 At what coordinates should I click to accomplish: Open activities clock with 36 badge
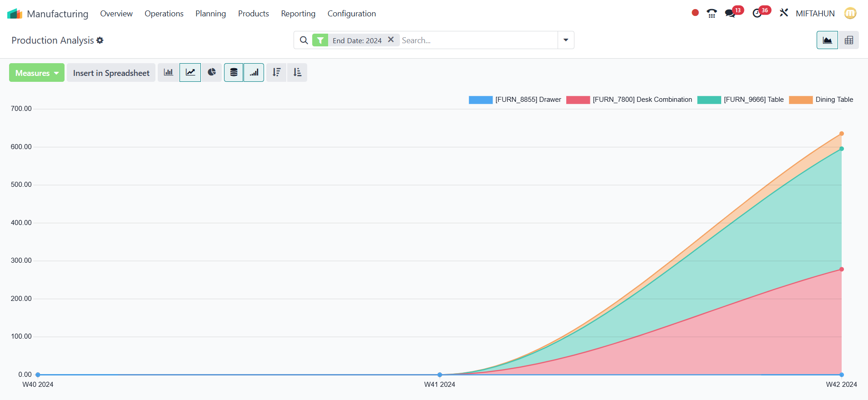coord(761,12)
